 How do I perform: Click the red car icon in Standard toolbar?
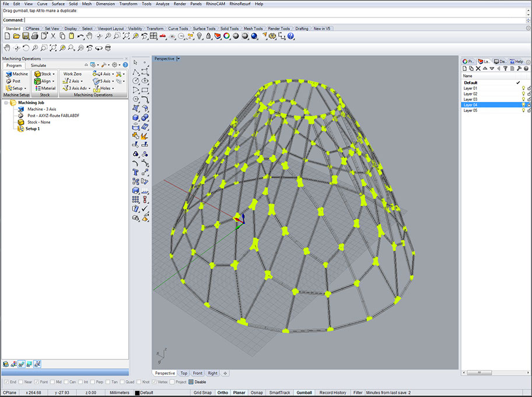(163, 36)
